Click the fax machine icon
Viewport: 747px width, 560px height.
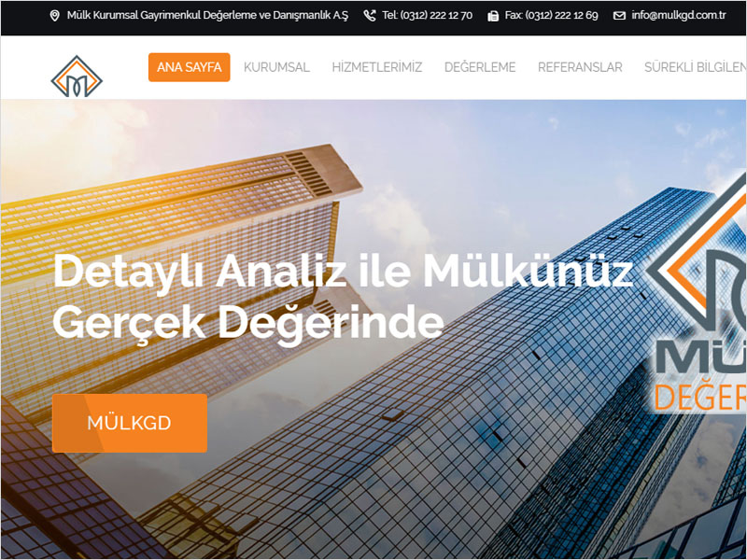pos(493,16)
